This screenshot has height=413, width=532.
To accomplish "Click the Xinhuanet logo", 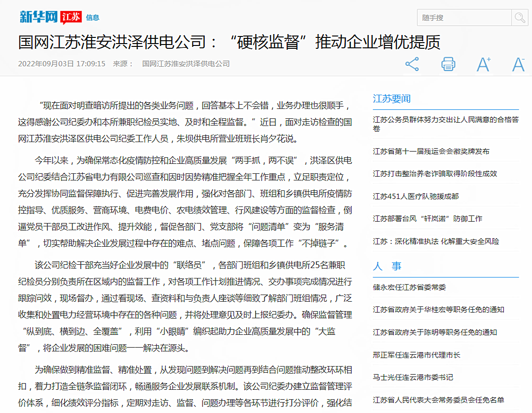I will pos(38,17).
